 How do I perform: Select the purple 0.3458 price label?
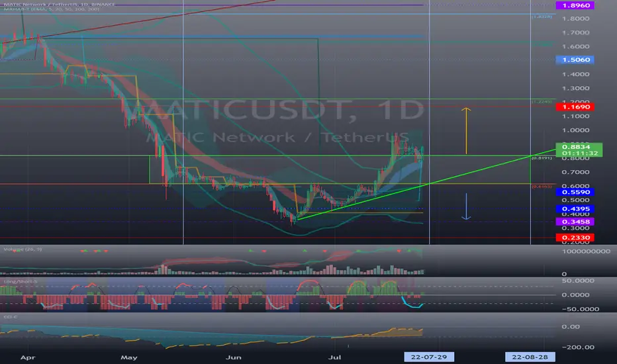coord(575,222)
